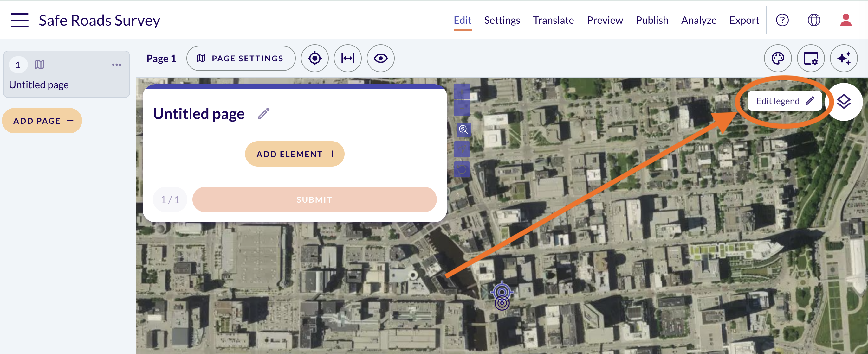Switch to the Edit tab
The image size is (868, 354).
(462, 20)
